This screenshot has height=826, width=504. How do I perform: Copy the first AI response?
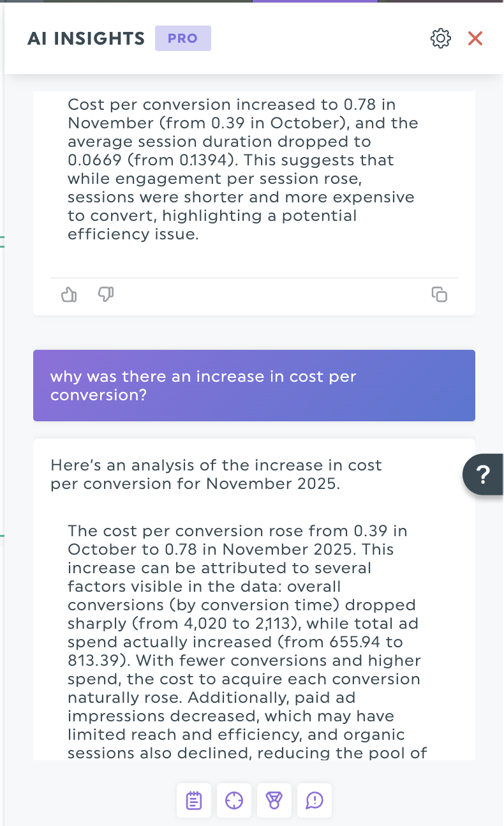tap(440, 294)
